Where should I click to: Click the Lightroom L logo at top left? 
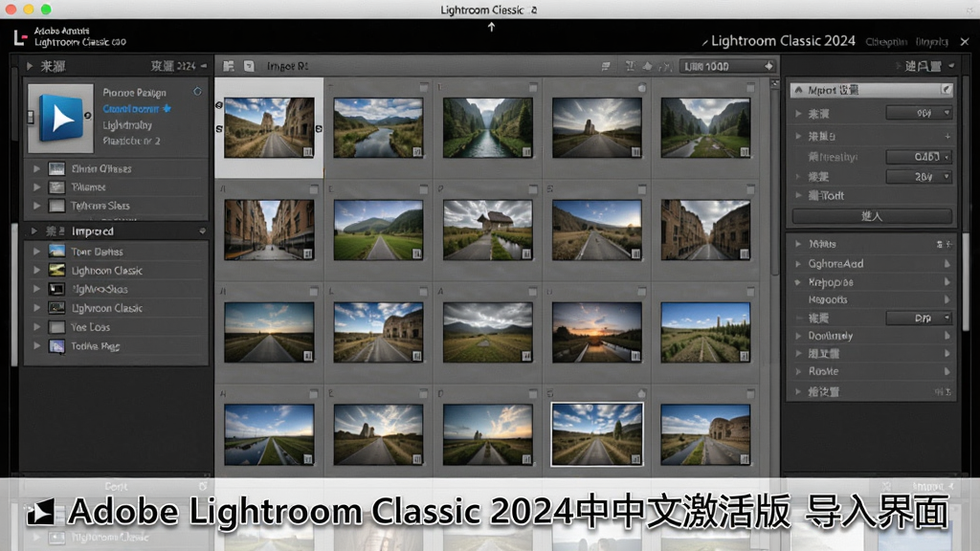click(21, 38)
